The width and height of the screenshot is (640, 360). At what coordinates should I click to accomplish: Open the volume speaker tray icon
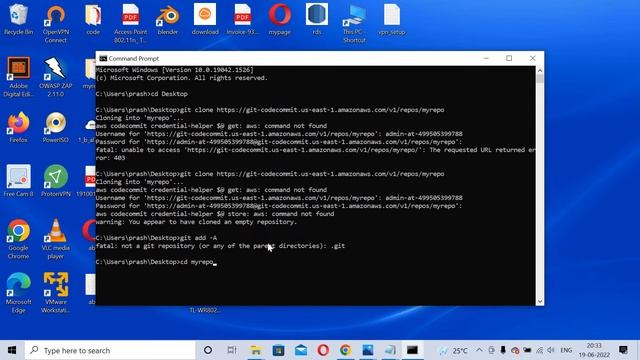pos(551,350)
